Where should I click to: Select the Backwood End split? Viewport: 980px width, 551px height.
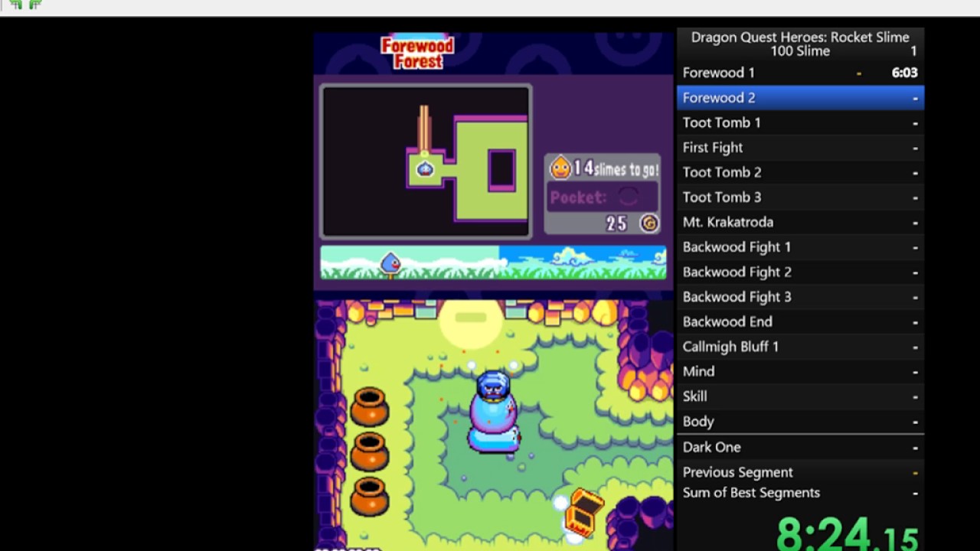pyautogui.click(x=800, y=321)
